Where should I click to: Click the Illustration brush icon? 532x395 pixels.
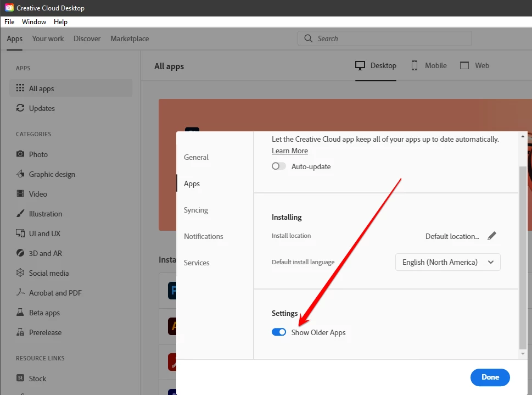coord(20,213)
